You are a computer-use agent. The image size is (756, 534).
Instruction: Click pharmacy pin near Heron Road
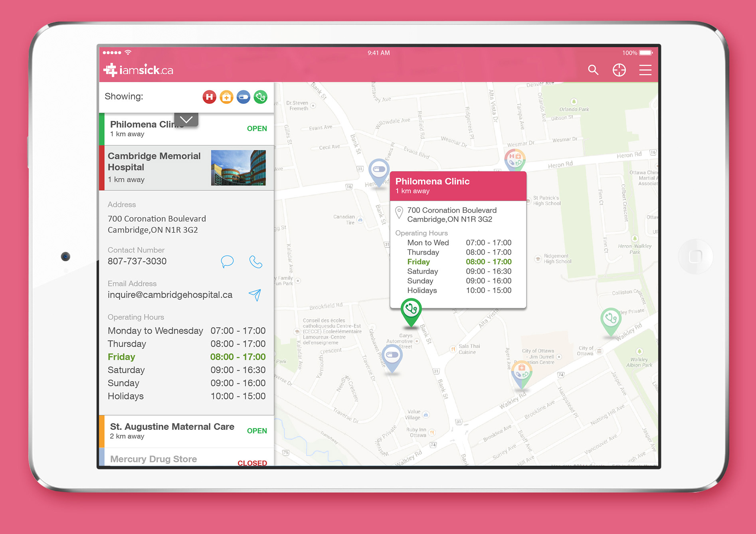coord(379,172)
